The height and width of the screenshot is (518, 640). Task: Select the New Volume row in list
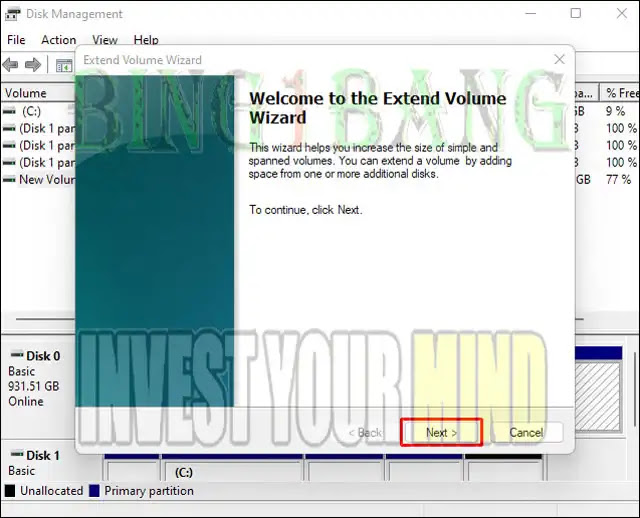pyautogui.click(x=39, y=179)
